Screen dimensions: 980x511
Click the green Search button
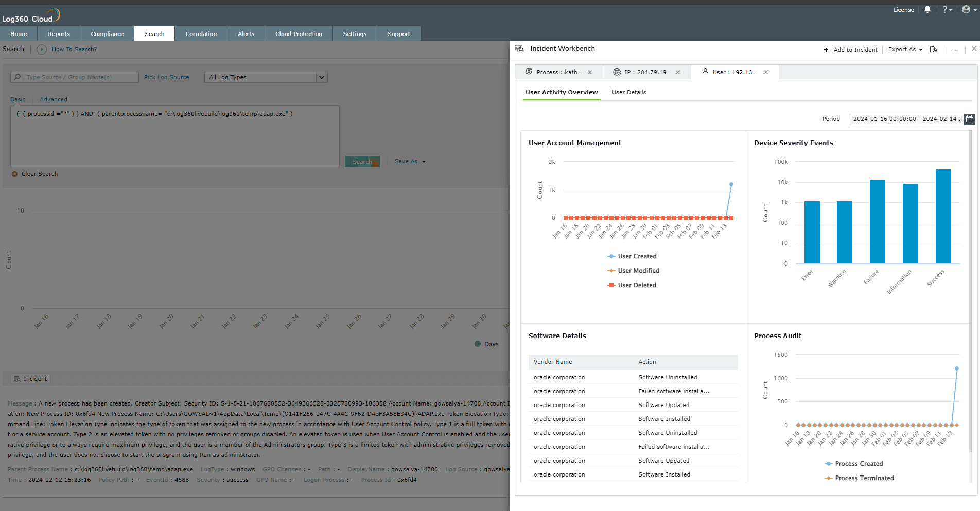(x=362, y=162)
